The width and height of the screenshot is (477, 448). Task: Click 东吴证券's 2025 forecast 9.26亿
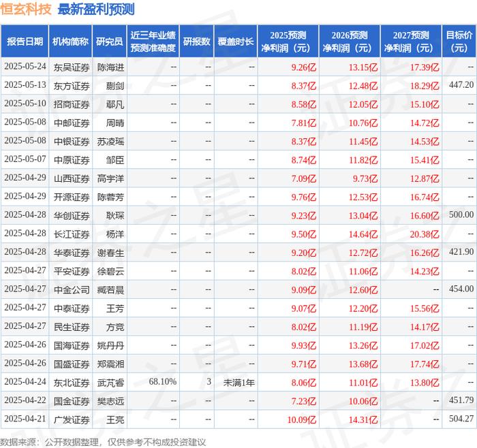tap(304, 67)
